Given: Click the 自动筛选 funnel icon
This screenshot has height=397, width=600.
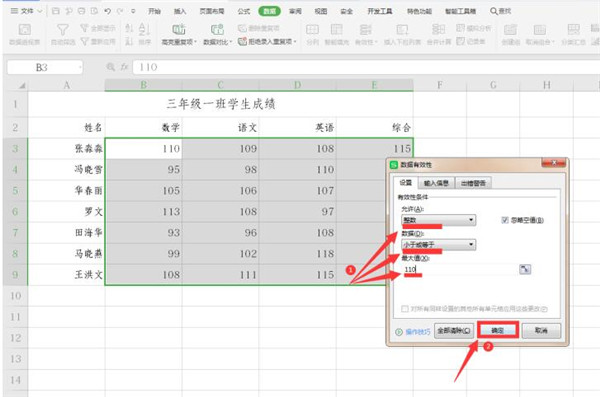Looking at the screenshot, I should click(63, 30).
